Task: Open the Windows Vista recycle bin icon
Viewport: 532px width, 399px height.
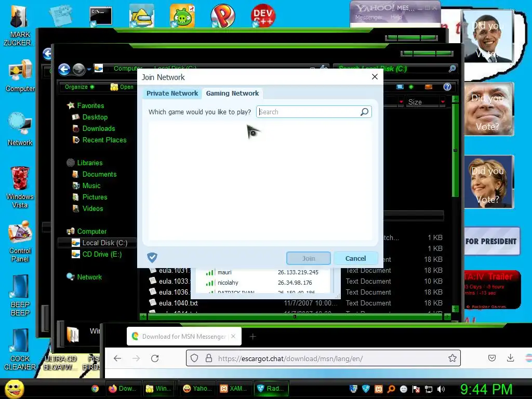Action: (20, 187)
